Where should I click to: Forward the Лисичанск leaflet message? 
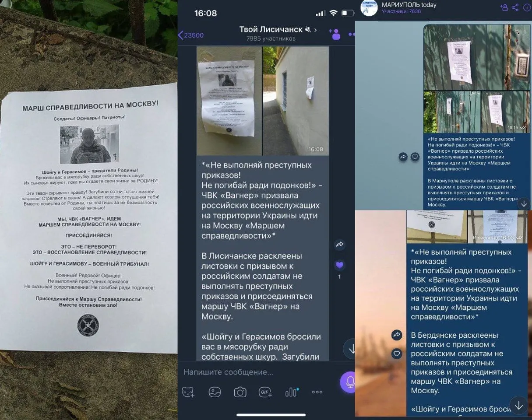(x=339, y=245)
